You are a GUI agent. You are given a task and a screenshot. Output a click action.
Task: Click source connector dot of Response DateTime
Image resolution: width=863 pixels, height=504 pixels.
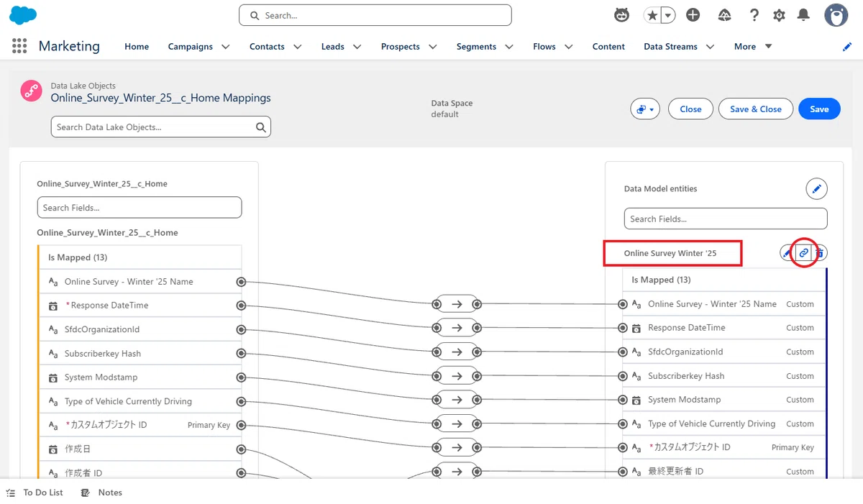coord(241,306)
